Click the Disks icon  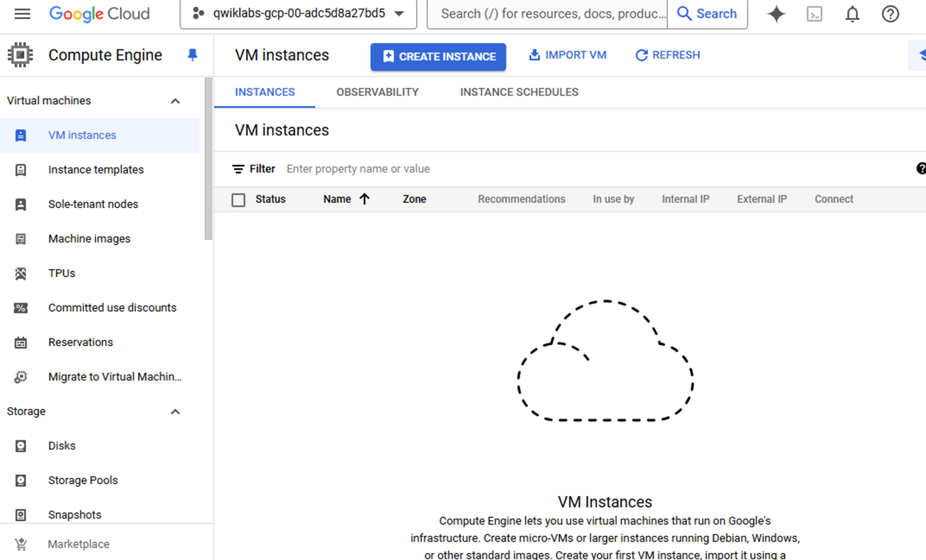(x=20, y=446)
